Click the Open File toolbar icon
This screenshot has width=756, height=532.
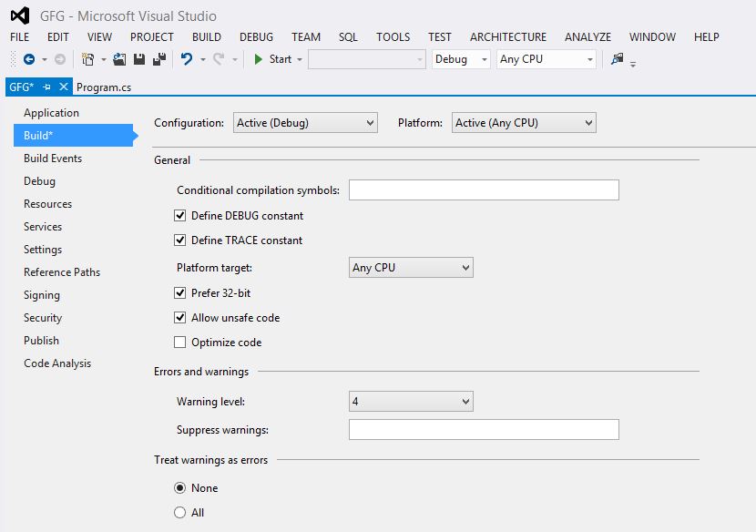click(119, 59)
